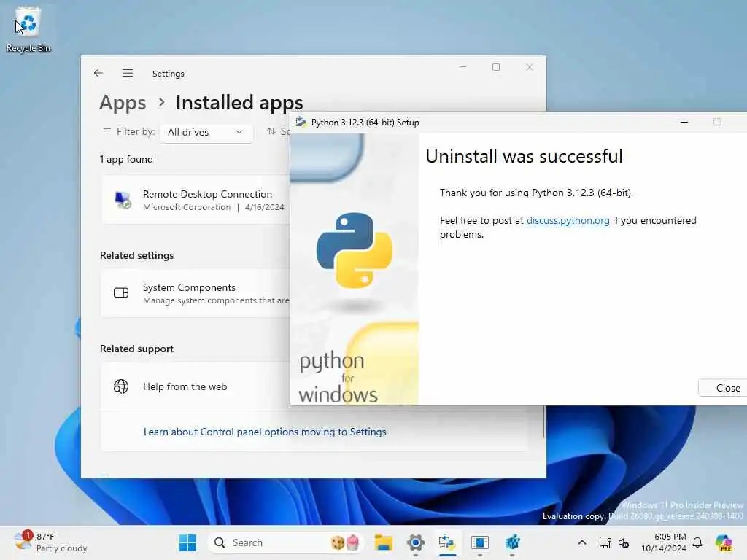
Task: Open Learn about Control panel options link
Action: [x=265, y=432]
